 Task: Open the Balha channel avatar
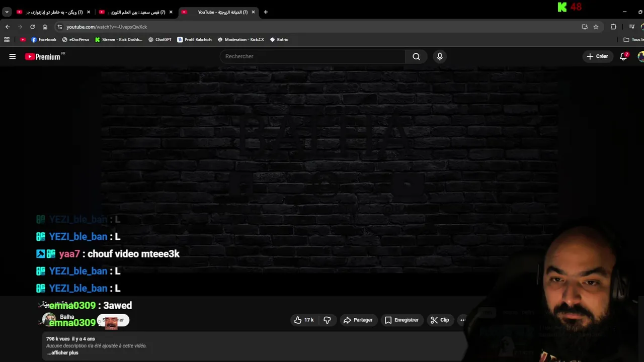point(49,319)
